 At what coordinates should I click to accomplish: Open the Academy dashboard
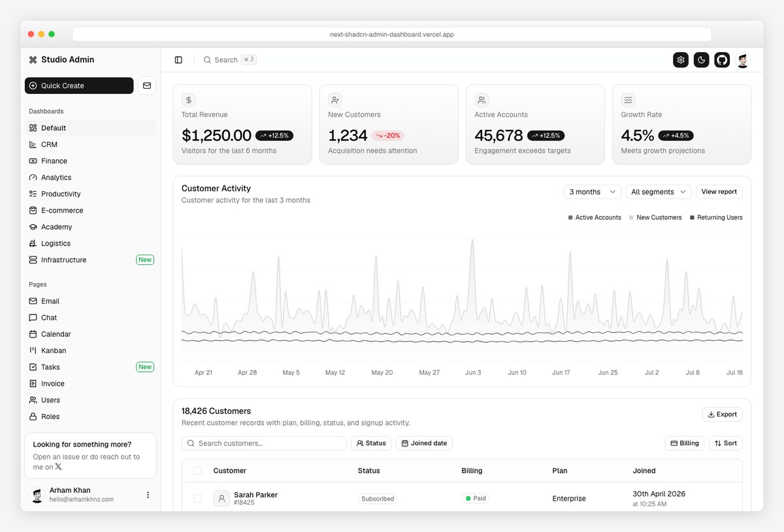pyautogui.click(x=90, y=227)
